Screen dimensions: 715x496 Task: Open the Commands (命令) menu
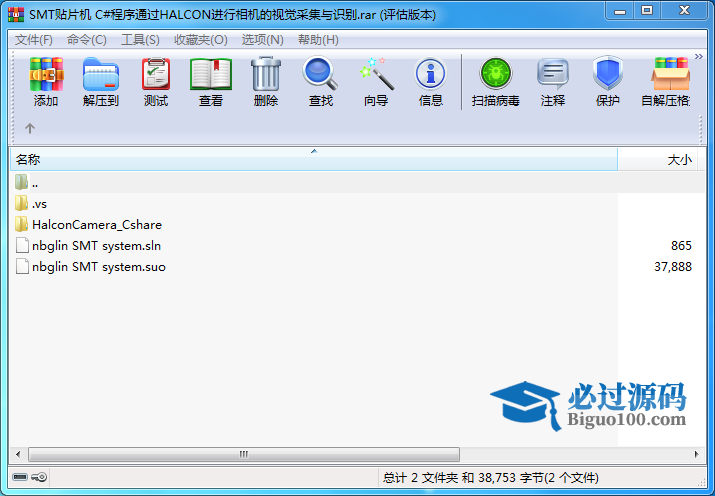pos(87,40)
